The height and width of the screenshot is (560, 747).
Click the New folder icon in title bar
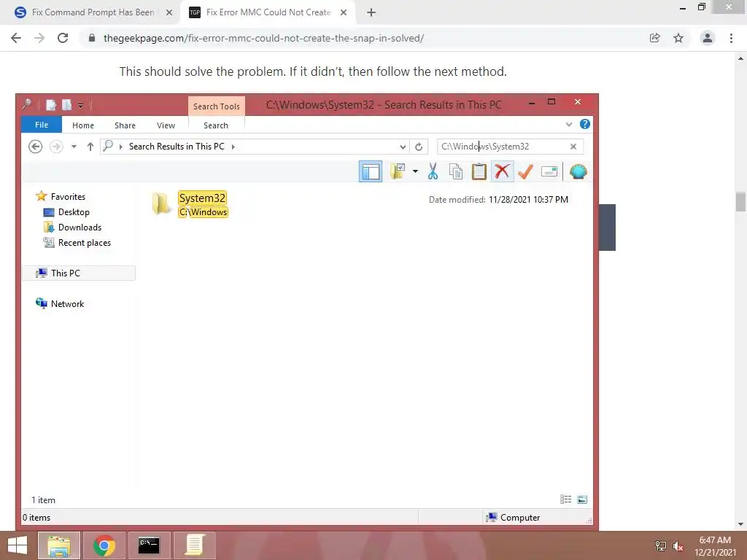pos(66,105)
